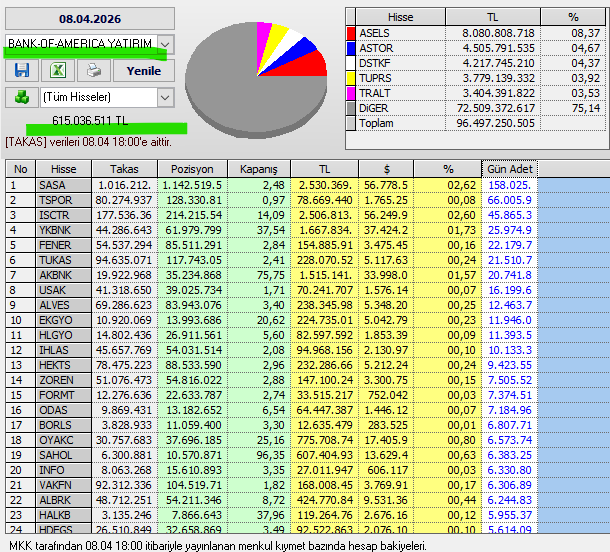Click the Gün Adet value 158.025.
Viewport: 610px width, 552px height.
[510, 185]
